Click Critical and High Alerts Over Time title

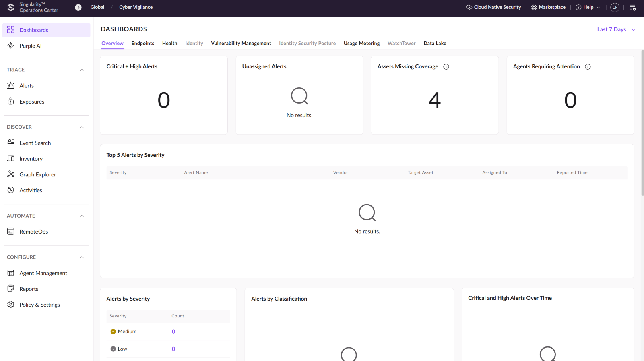[510, 298]
